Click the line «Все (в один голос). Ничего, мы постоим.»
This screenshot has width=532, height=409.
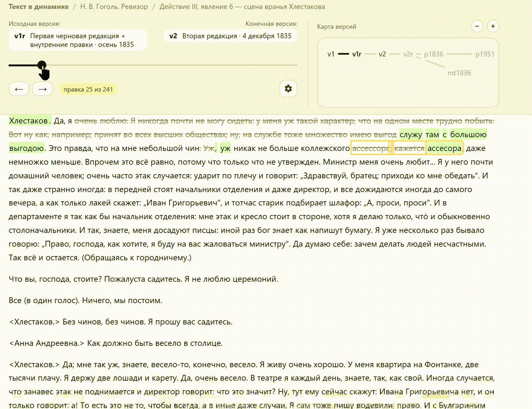point(85,301)
